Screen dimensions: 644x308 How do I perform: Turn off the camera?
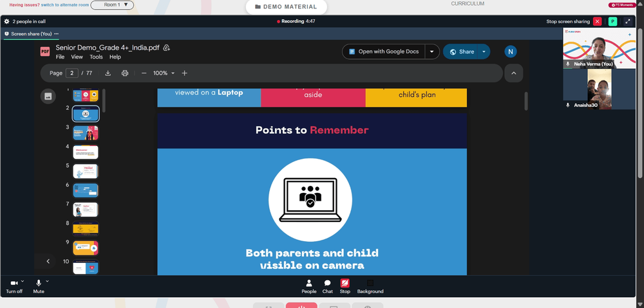tap(14, 286)
